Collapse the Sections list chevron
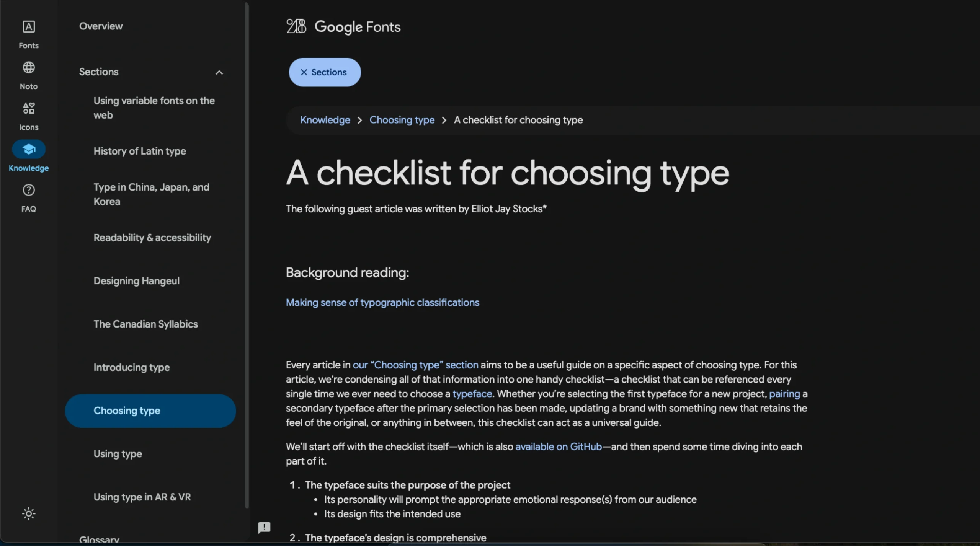 (219, 72)
